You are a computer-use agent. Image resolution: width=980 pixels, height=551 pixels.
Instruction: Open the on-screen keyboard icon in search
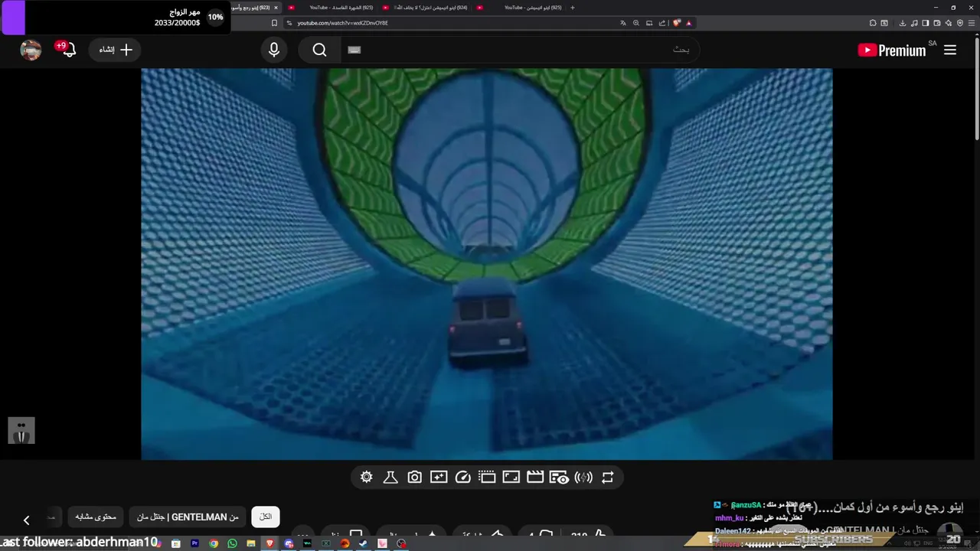pyautogui.click(x=354, y=50)
